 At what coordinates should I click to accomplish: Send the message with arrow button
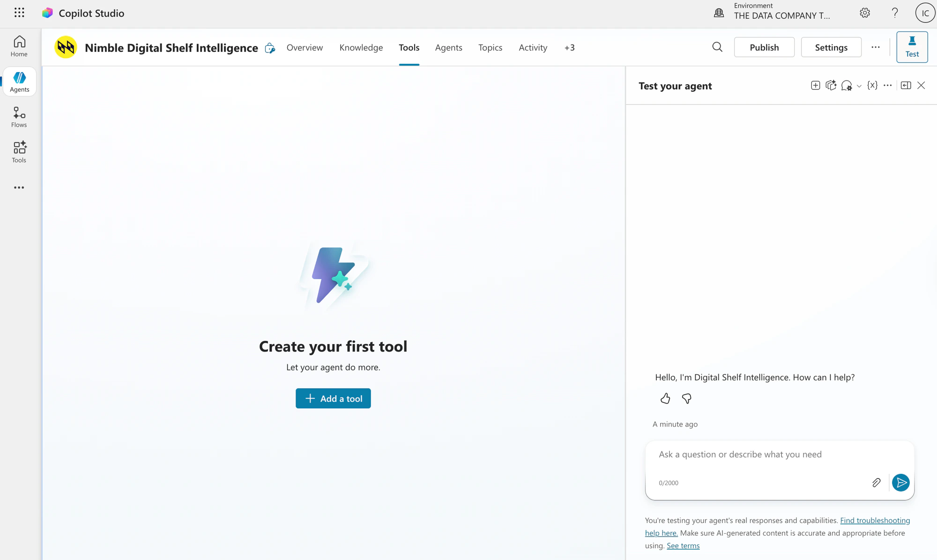point(900,483)
